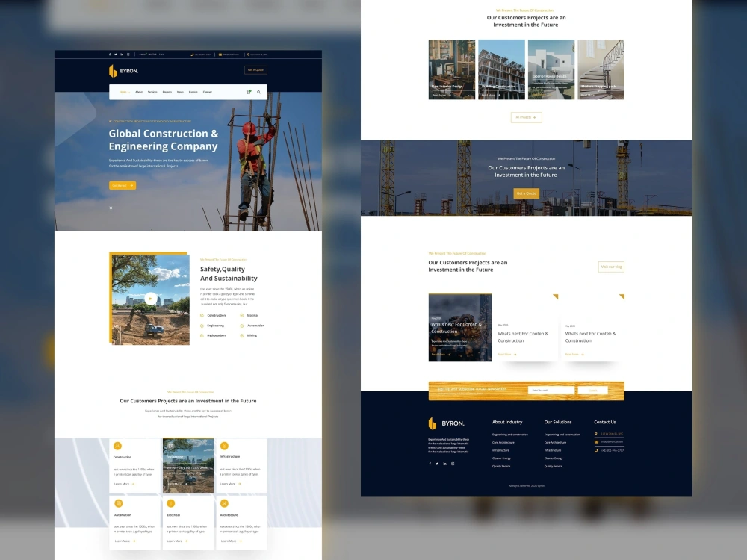Click Read More on the middle blog card
This screenshot has height=560, width=747.
(x=507, y=354)
